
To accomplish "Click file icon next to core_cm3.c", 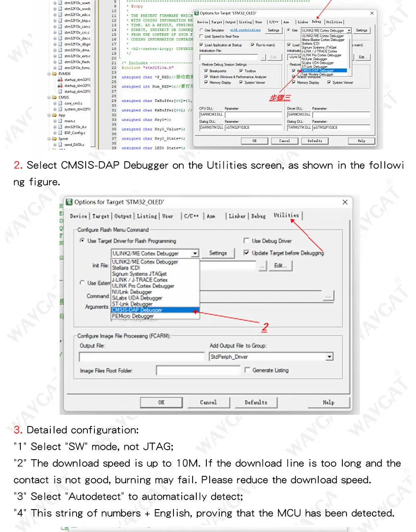I will click(60, 103).
